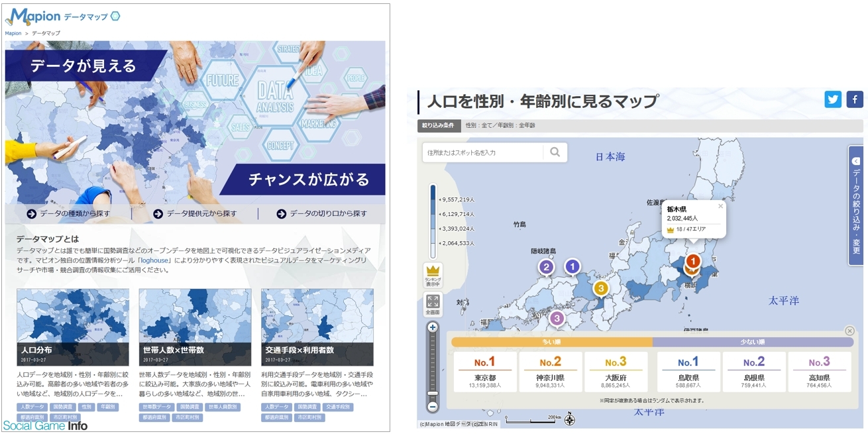Click the 隠岐諸島 label on the map
This screenshot has width=868, height=434.
click(x=544, y=251)
